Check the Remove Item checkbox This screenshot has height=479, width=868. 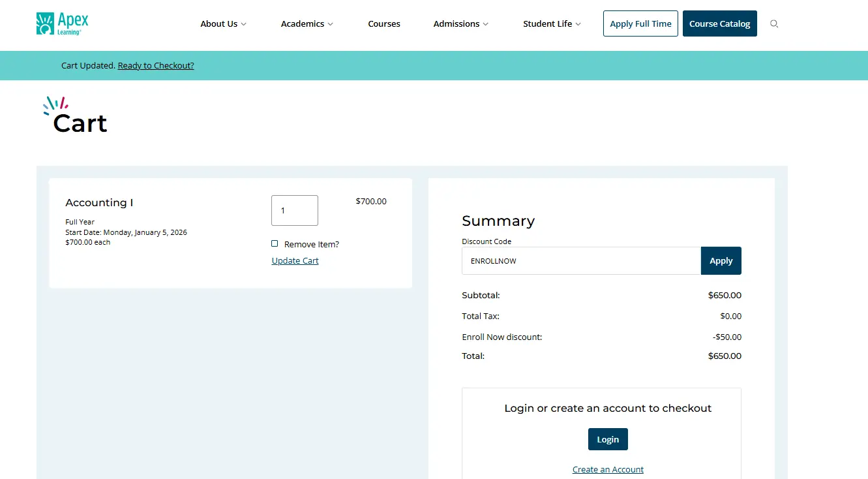[x=275, y=243]
